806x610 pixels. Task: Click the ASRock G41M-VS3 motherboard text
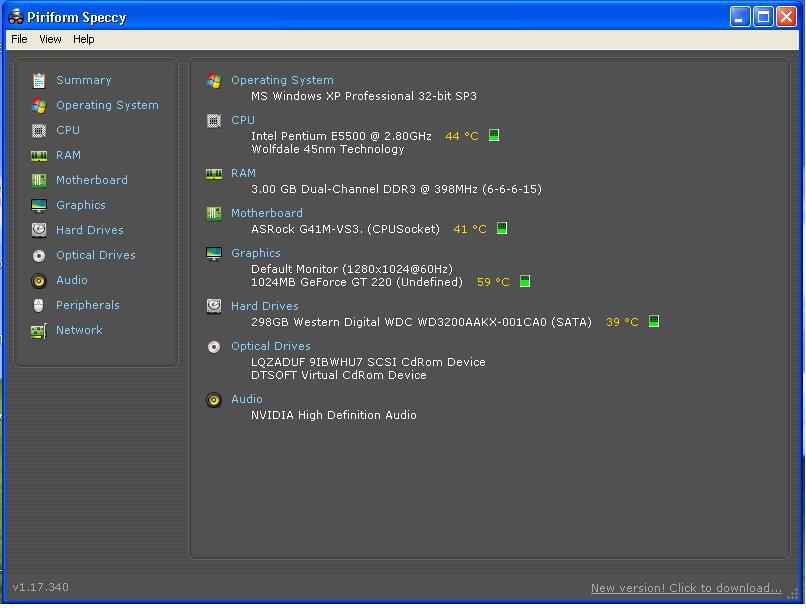(345, 229)
